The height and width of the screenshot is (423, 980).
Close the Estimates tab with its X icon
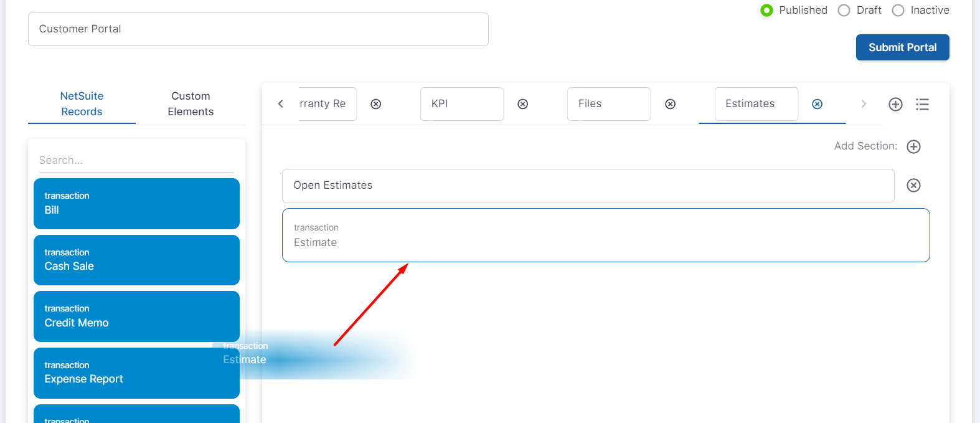[x=817, y=104]
